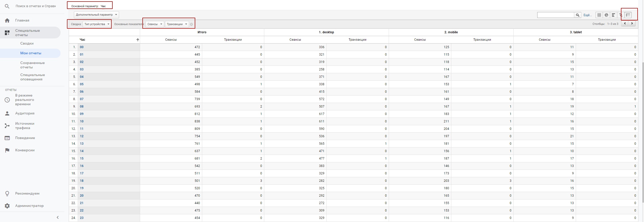The width and height of the screenshot is (644, 222).
Task: Click the 838 sessions total for hour 10
Action: pyautogui.click(x=197, y=121)
